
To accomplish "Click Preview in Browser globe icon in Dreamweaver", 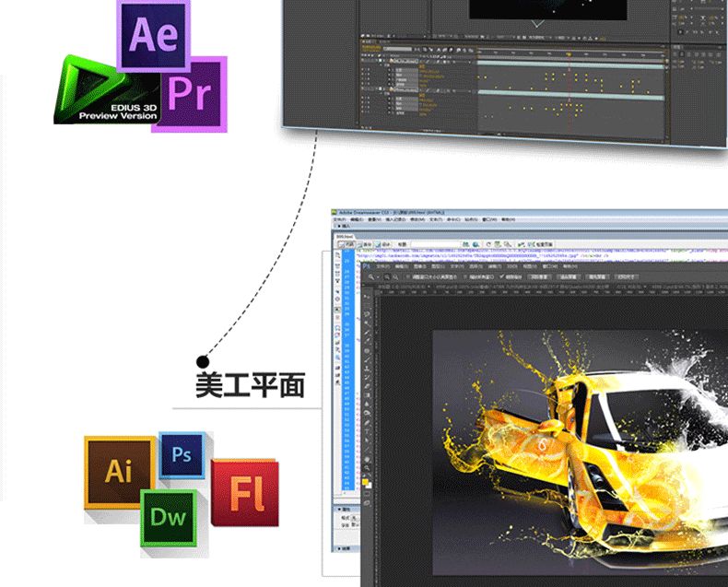I will tap(476, 244).
